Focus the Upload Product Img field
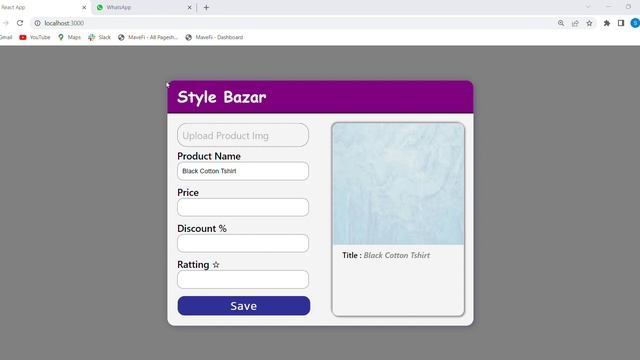This screenshot has width=640, height=360. [243, 135]
